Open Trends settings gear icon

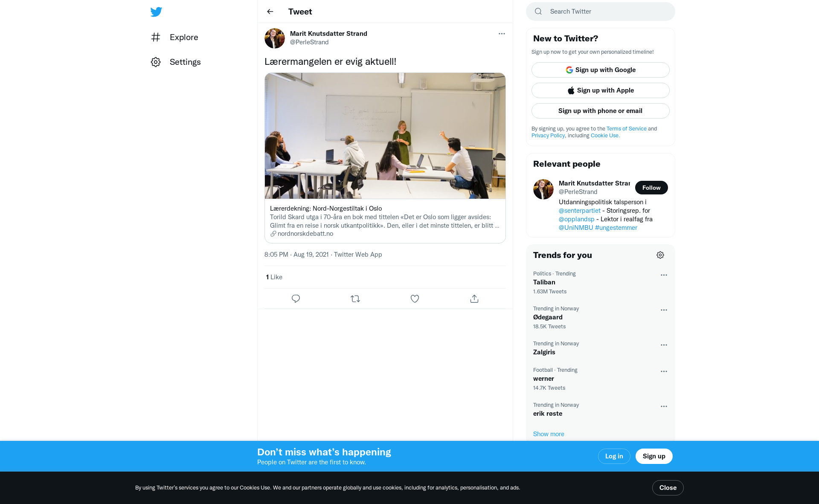(660, 255)
